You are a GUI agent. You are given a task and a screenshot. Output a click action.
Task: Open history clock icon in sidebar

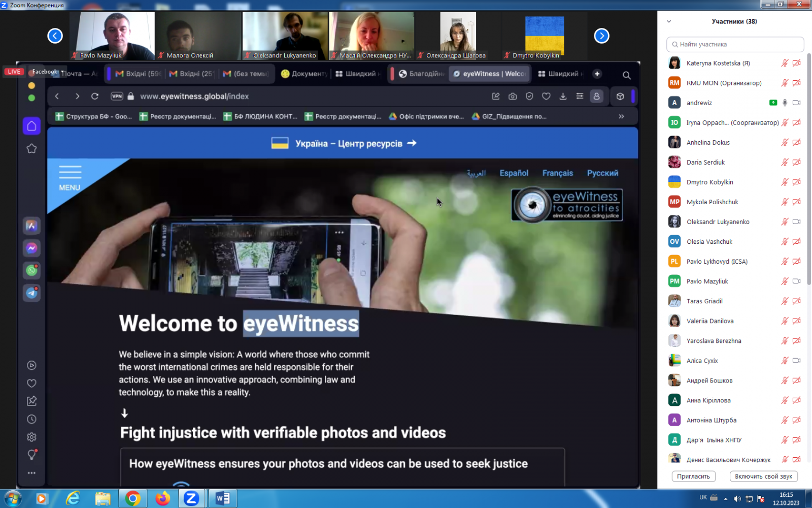[31, 419]
